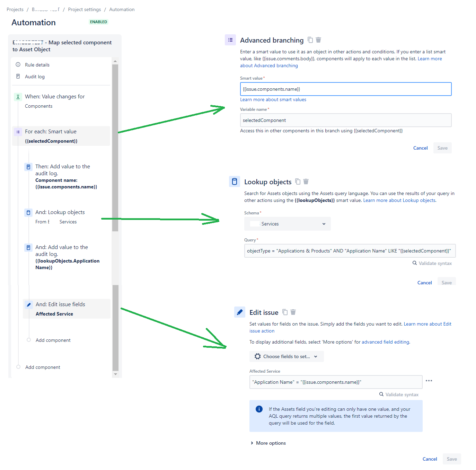Image resolution: width=476 pixels, height=470 pixels.
Task: Open the Schema dropdown showing Services
Action: coord(288,224)
